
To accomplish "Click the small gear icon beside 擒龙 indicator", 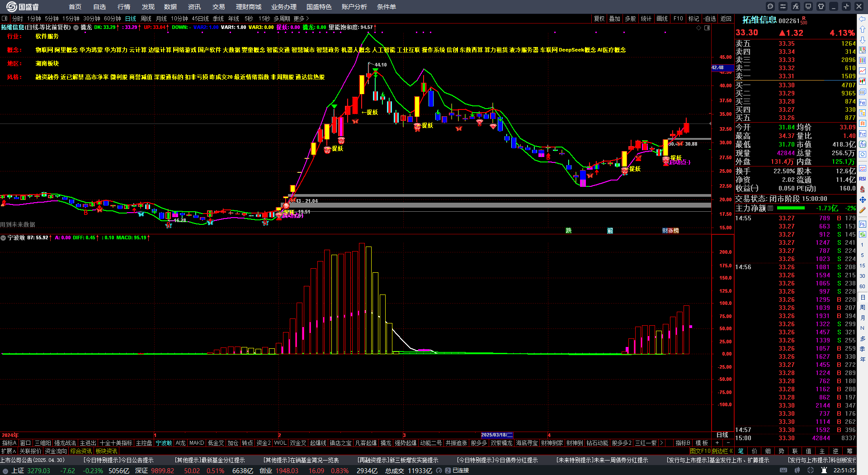I will tap(76, 28).
